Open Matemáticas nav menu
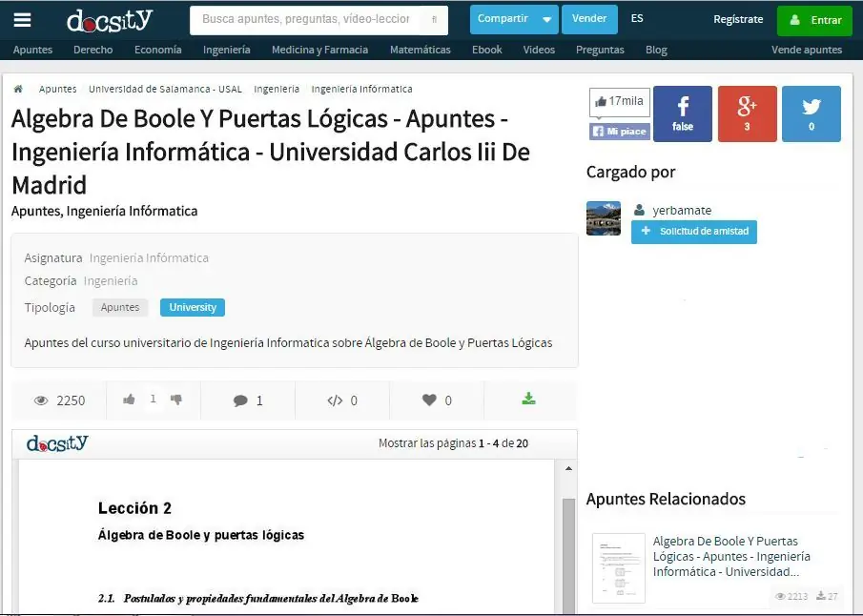This screenshot has width=863, height=616. click(x=420, y=50)
